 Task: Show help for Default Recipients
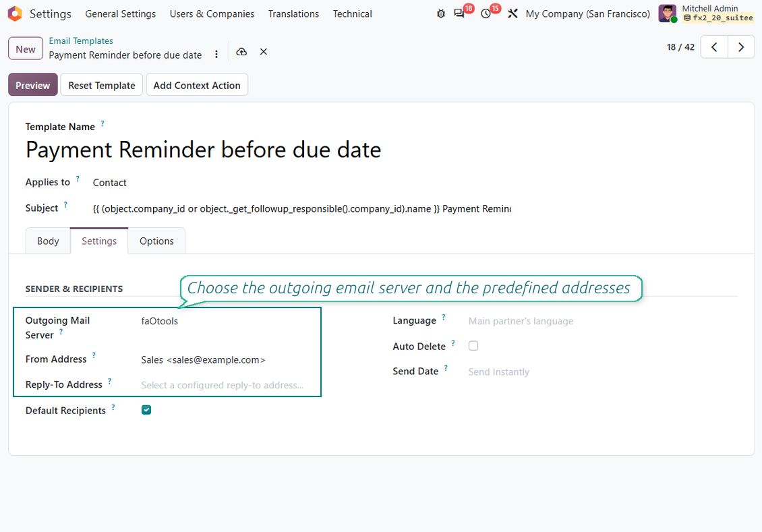(x=113, y=407)
